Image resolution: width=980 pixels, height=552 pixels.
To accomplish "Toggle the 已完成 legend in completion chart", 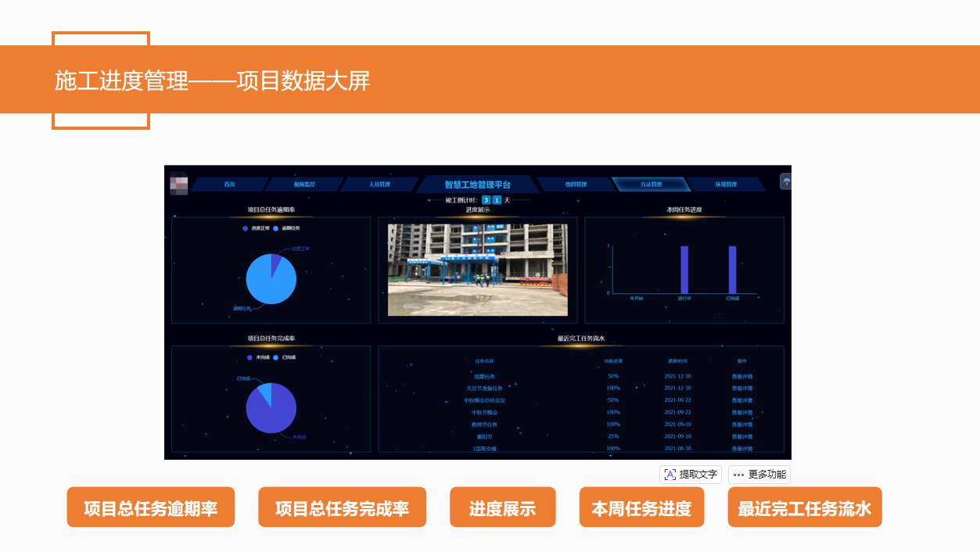I will [x=285, y=357].
